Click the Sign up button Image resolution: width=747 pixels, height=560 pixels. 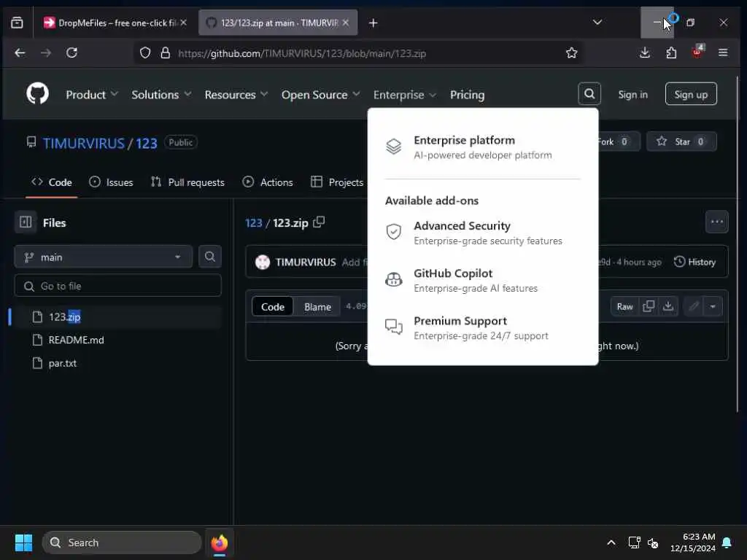(691, 94)
